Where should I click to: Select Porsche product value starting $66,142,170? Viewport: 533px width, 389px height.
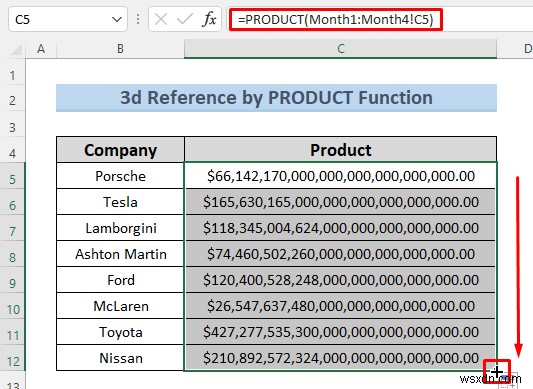[341, 176]
